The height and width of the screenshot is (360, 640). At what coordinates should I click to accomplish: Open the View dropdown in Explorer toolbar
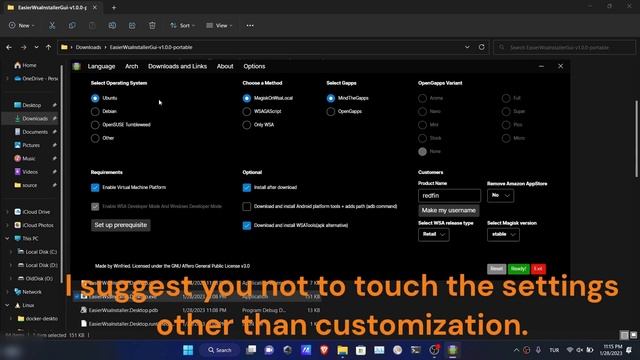pyautogui.click(x=219, y=25)
